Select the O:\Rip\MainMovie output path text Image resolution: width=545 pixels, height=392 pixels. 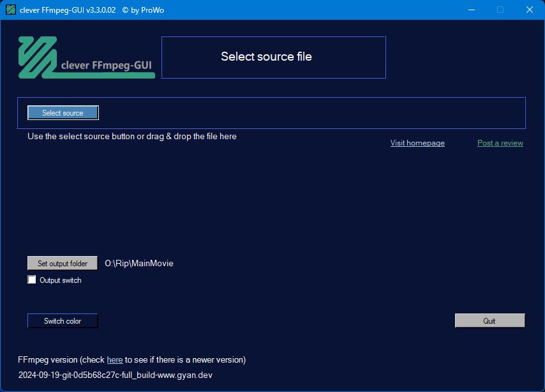[x=139, y=263]
